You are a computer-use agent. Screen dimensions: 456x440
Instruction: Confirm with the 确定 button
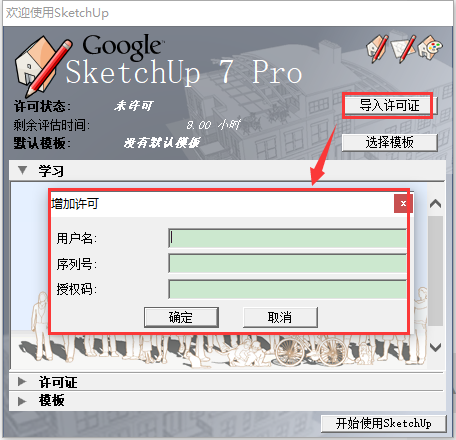[x=181, y=317]
